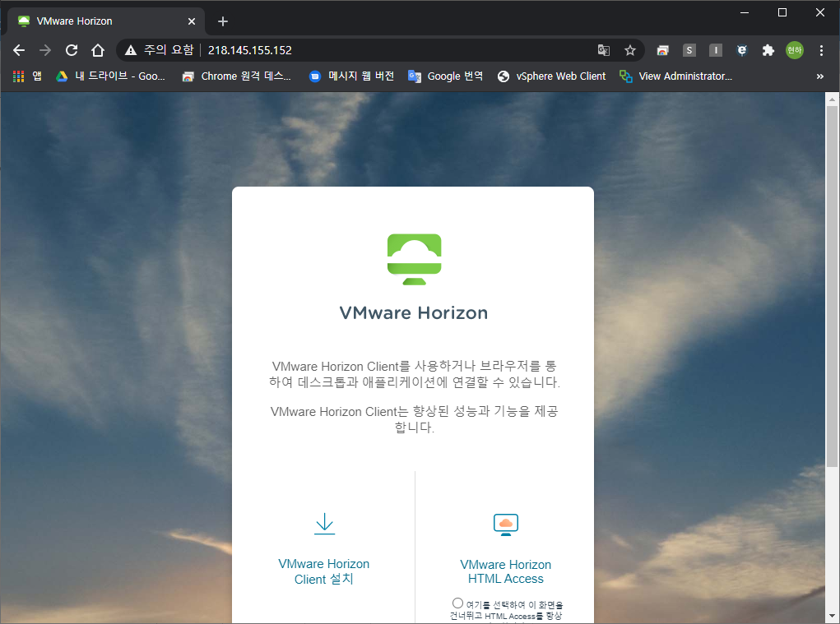Minimize the Chrome window
This screenshot has height=624, width=840.
(744, 12)
